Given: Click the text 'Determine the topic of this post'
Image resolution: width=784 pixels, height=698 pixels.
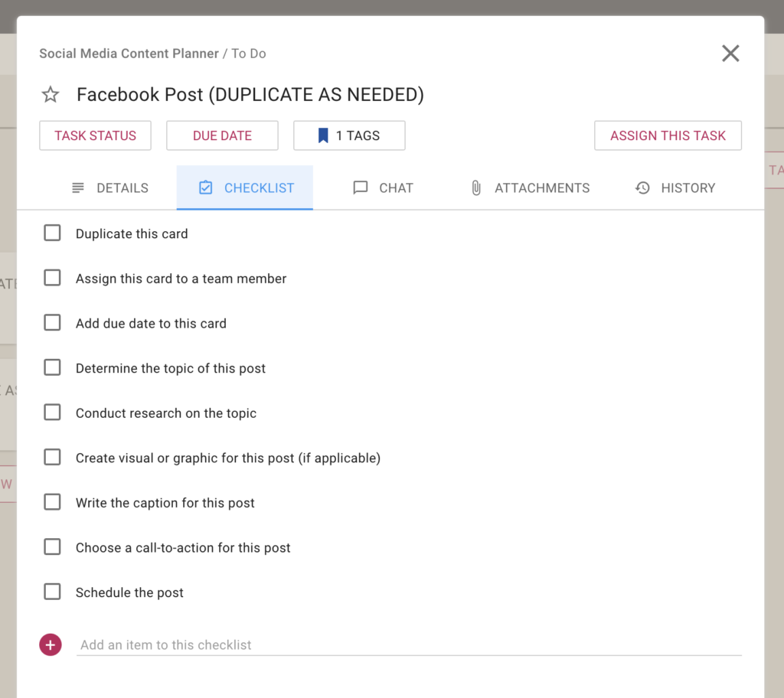Looking at the screenshot, I should [x=171, y=368].
